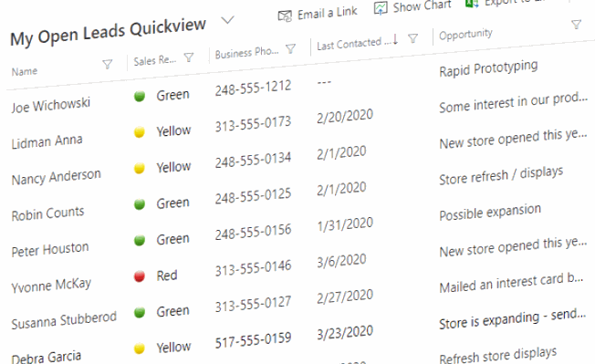The height and width of the screenshot is (364, 595).
Task: Click Some interest in our prod... cell
Action: (513, 102)
